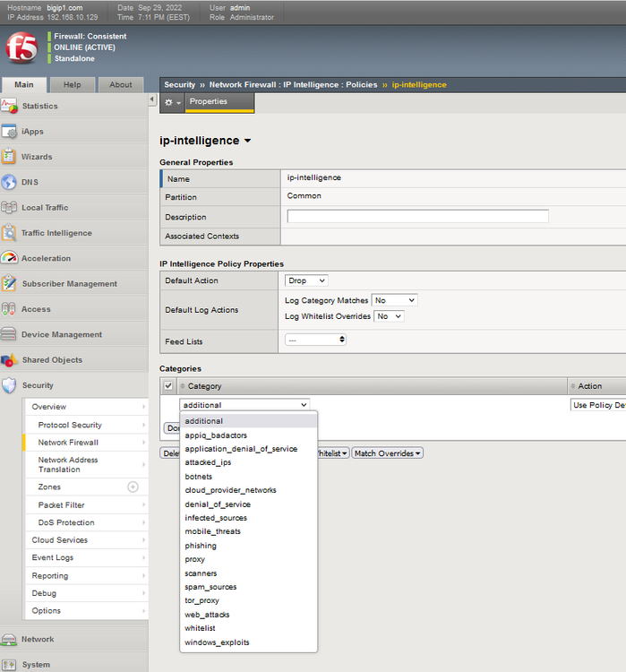Image resolution: width=626 pixels, height=672 pixels.
Task: Open Statistics via its chart icon
Action: (9, 106)
